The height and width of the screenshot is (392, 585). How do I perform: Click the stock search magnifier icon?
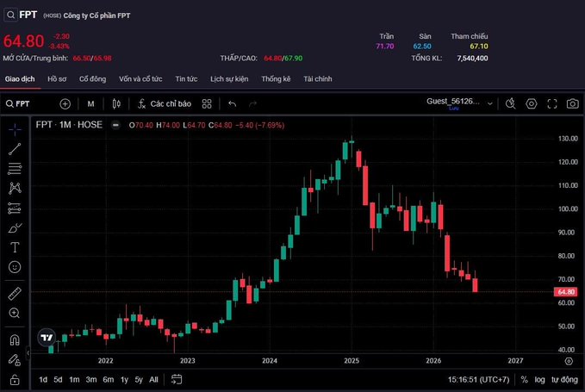pos(11,15)
